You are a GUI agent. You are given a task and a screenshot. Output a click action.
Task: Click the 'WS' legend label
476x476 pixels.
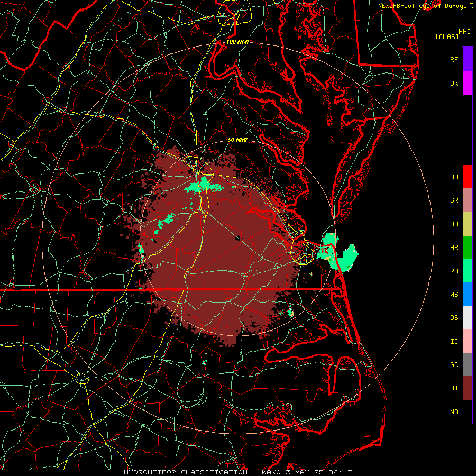coord(454,295)
